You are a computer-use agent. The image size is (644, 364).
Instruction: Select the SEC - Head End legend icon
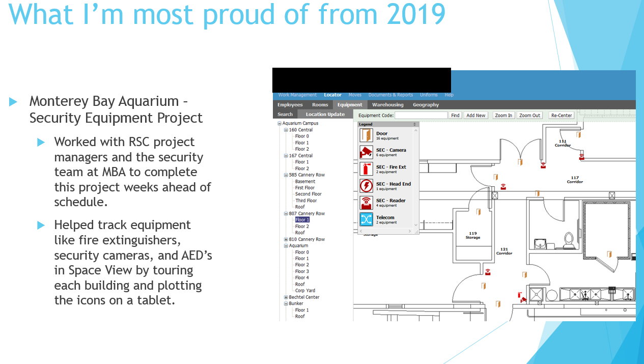click(x=366, y=186)
